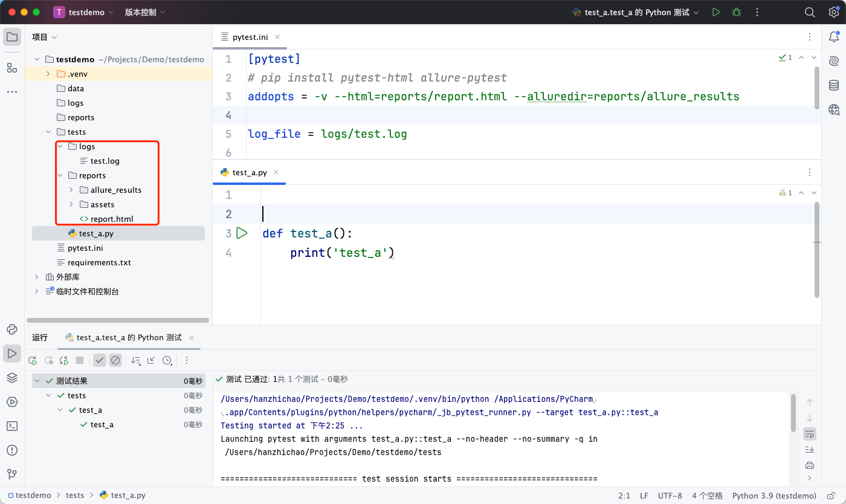Open the run configuration selector dropdown
This screenshot has height=504, width=846.
[636, 12]
